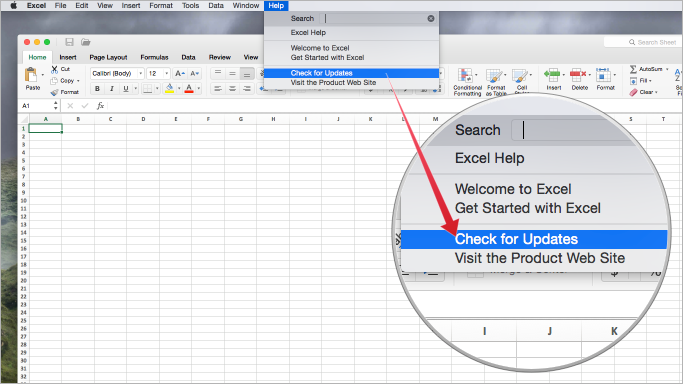The image size is (683, 384).
Task: Toggle Bold formatting
Action: click(97, 89)
